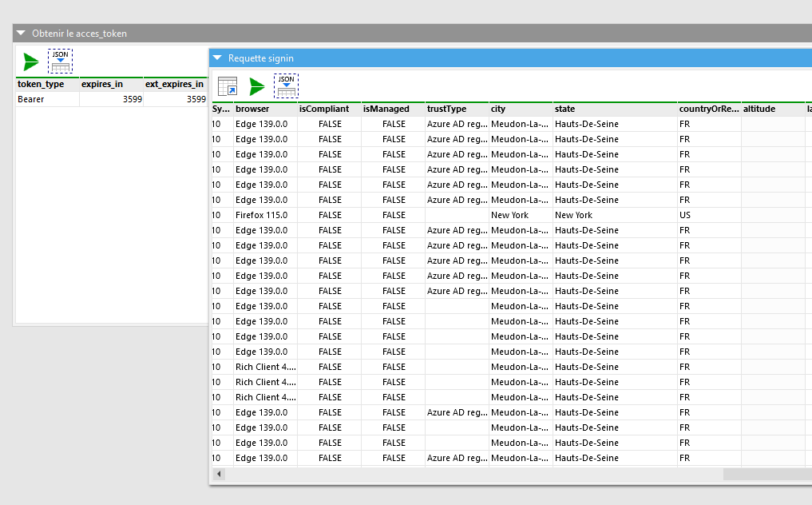Click the countryOrRegion column header

tap(708, 109)
